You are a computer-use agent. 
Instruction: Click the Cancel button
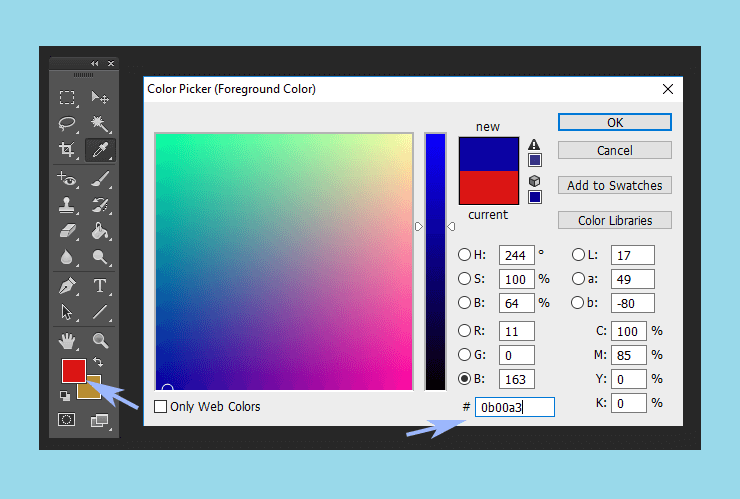pos(614,150)
